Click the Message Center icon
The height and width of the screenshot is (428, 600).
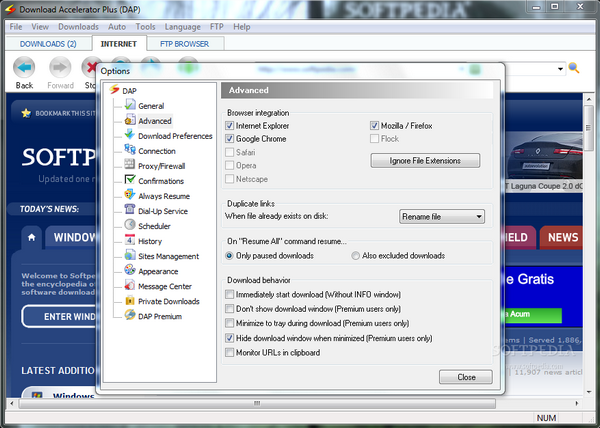click(130, 285)
